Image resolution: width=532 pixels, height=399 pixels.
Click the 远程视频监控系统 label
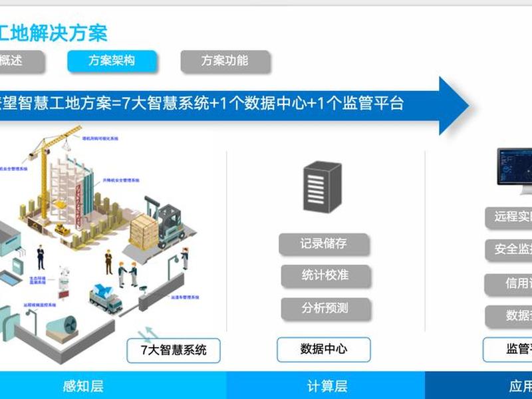click(40, 305)
